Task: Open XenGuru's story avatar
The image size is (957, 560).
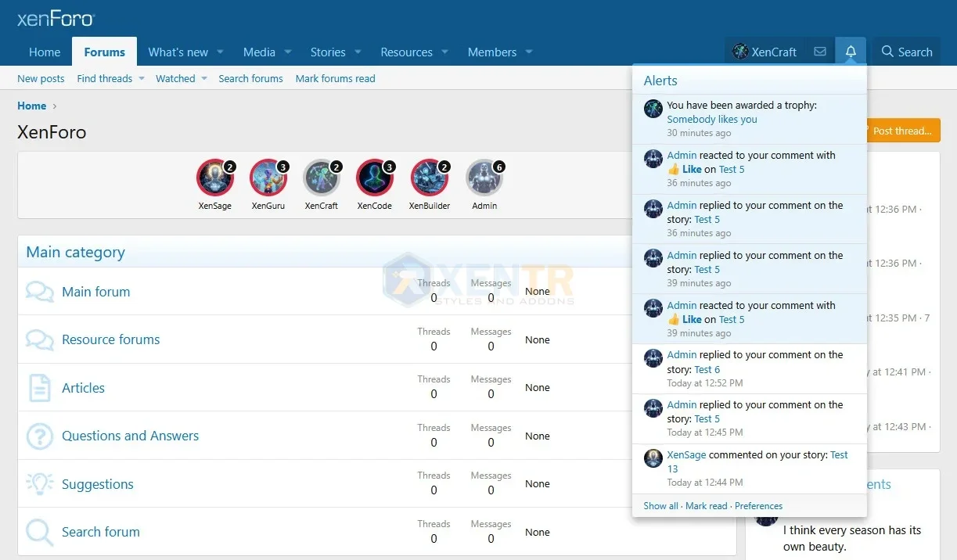Action: [268, 178]
